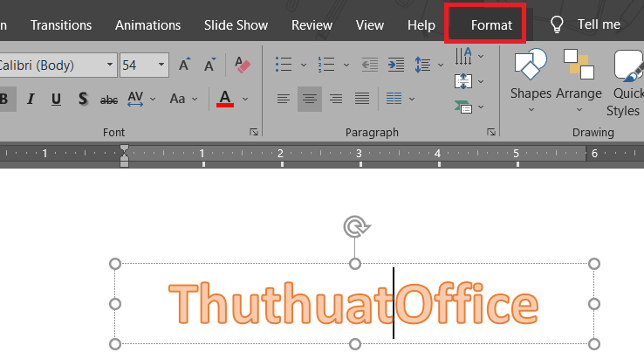This screenshot has height=359, width=644.
Task: Apply the red font color
Action: (225, 99)
